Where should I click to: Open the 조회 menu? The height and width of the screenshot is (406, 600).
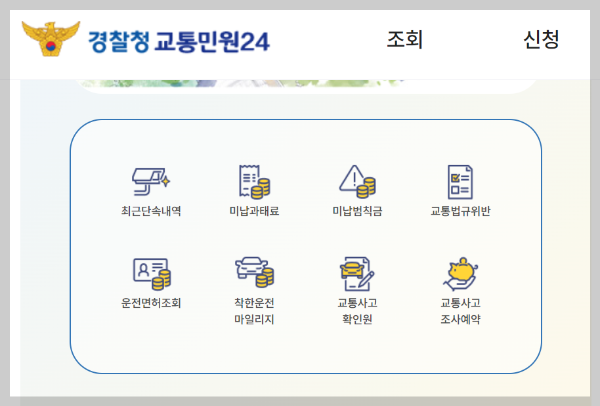(x=404, y=39)
